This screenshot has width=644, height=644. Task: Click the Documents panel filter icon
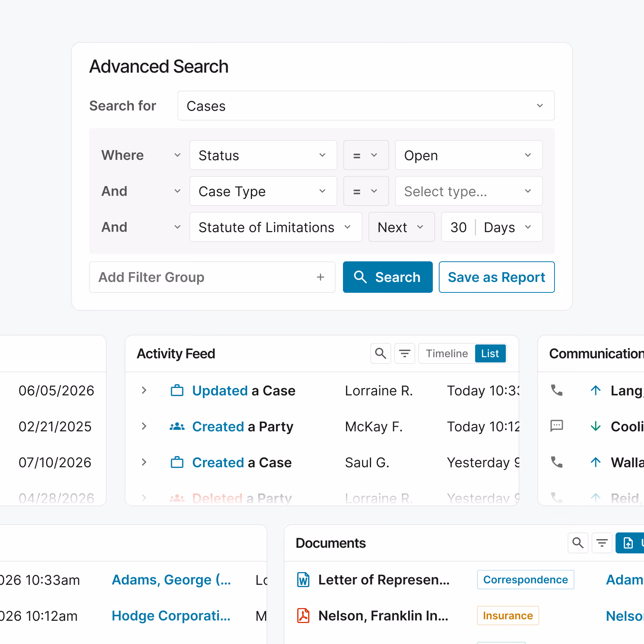pyautogui.click(x=602, y=543)
